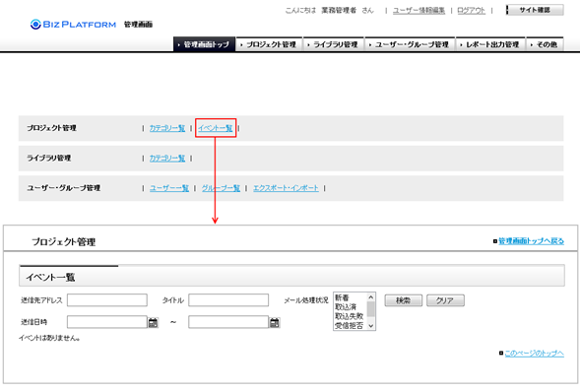The width and height of the screenshot is (580, 392).
Task: Open calendar picker for end 送信日時
Action: (275, 322)
